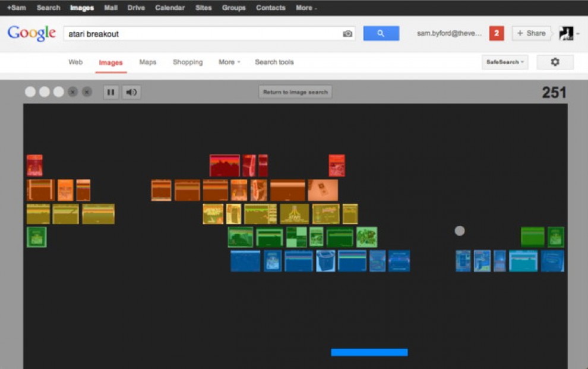Click the lone green brick at far left

[x=37, y=237]
